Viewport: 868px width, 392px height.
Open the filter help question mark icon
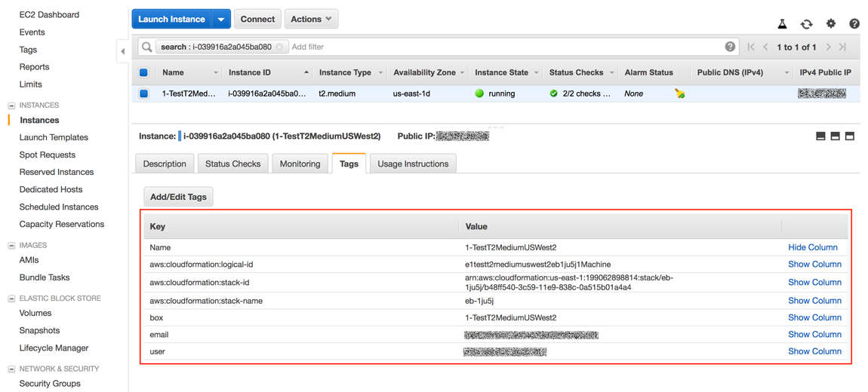(x=730, y=47)
